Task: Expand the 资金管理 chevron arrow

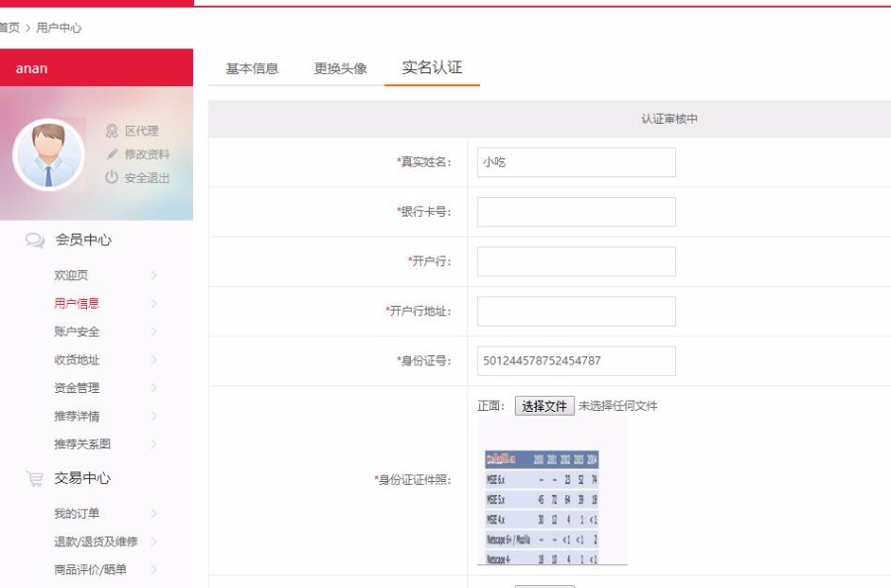Action: (x=154, y=388)
